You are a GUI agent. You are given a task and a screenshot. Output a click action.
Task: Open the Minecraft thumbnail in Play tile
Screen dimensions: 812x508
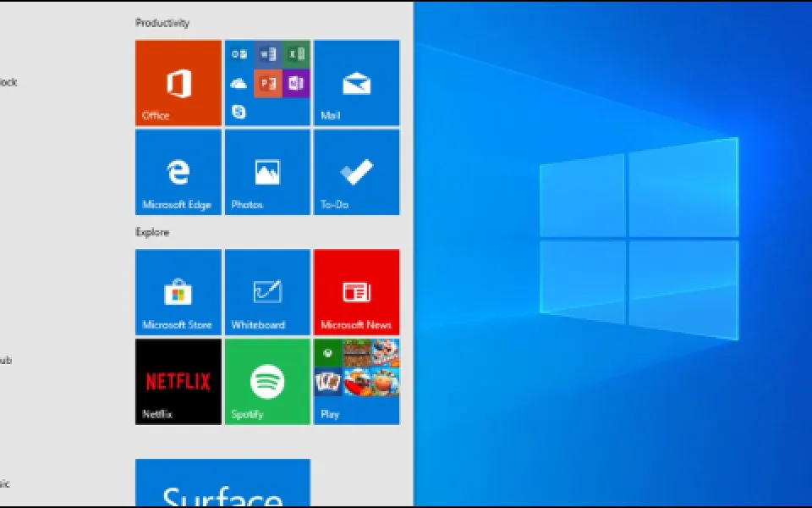357,353
